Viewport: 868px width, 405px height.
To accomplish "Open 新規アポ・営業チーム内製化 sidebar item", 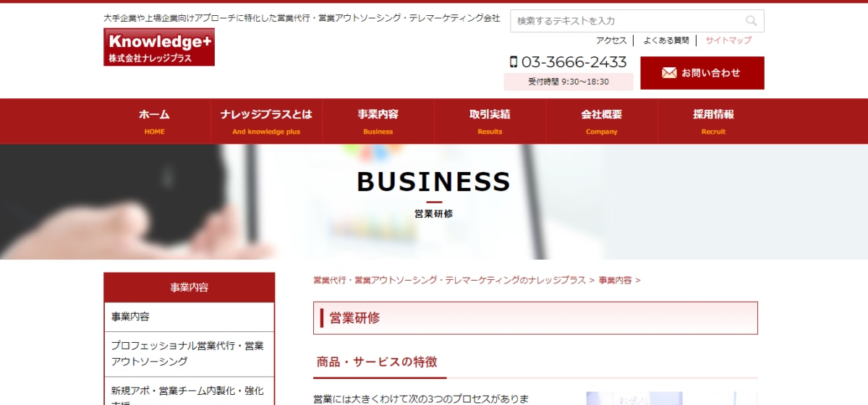I will pyautogui.click(x=189, y=391).
